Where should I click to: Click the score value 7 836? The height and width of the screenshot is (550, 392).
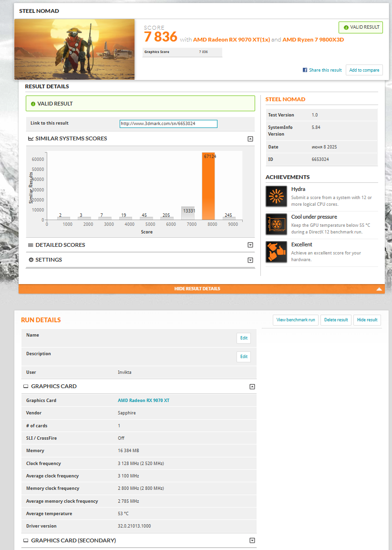point(161,37)
